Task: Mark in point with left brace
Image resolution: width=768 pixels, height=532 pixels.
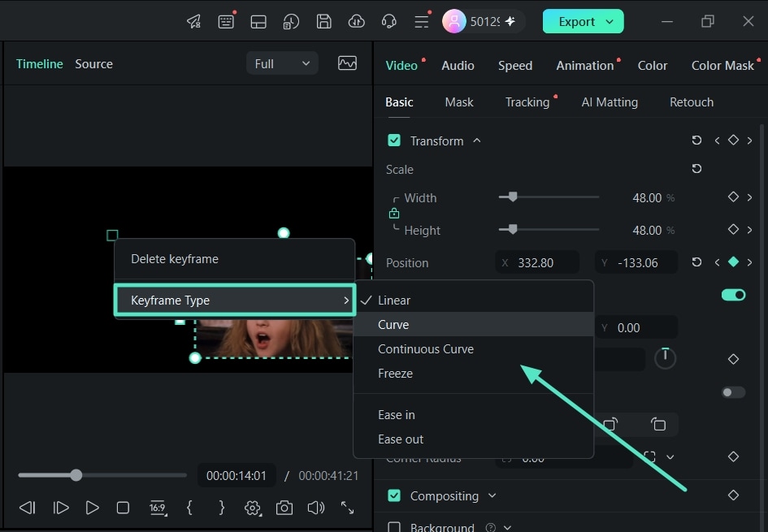Action: click(x=189, y=508)
